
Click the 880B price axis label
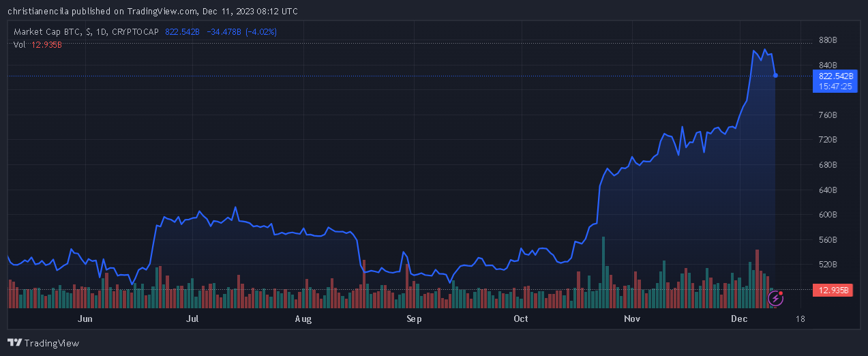(x=827, y=40)
